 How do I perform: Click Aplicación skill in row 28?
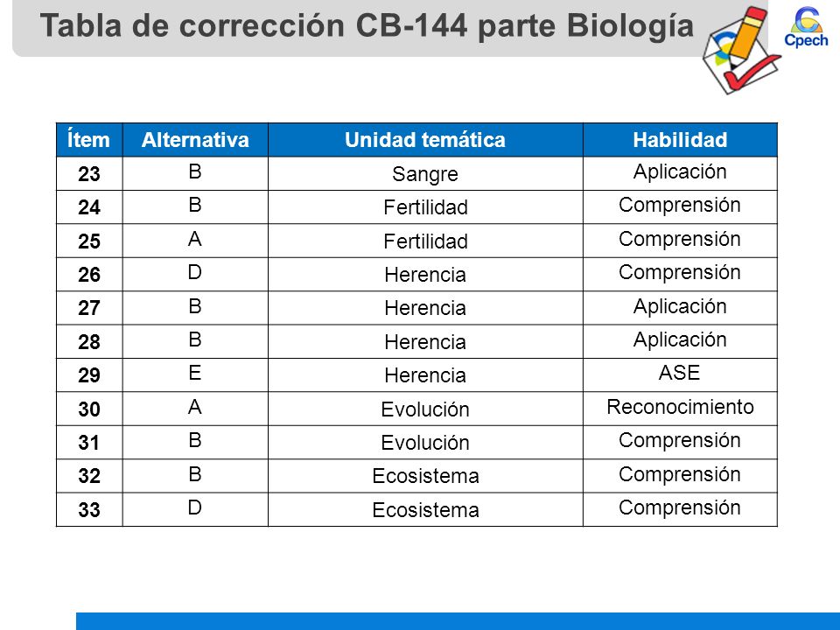point(680,341)
